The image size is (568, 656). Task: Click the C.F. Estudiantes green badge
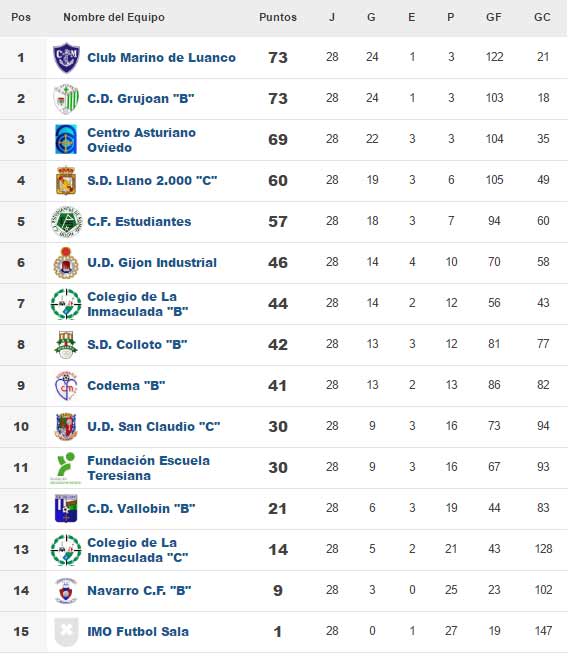(66, 221)
